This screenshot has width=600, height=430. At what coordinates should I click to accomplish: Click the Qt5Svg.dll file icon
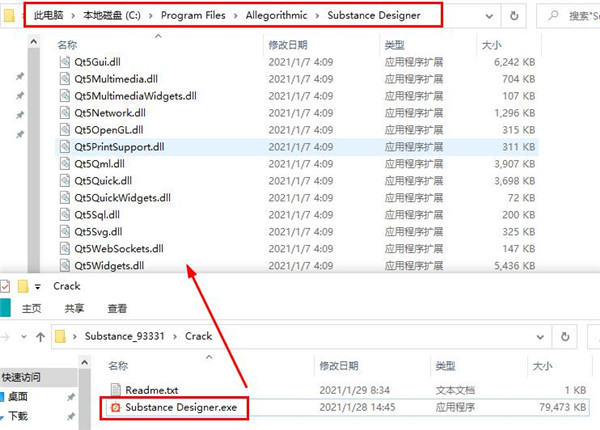(65, 231)
